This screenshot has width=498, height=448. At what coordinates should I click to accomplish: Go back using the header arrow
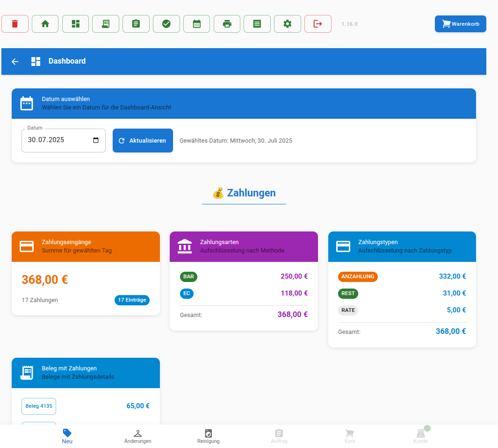coord(15,61)
